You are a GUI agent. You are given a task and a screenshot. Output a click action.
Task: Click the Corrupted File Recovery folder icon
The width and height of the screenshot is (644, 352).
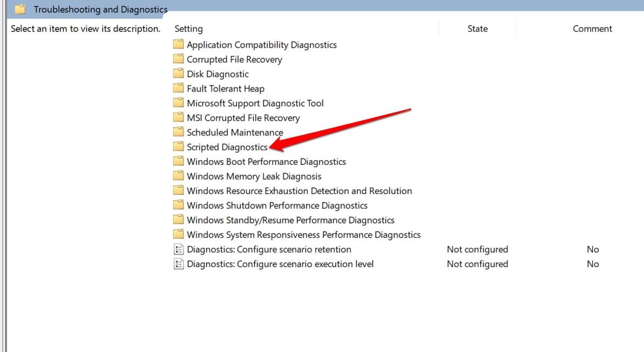(178, 59)
